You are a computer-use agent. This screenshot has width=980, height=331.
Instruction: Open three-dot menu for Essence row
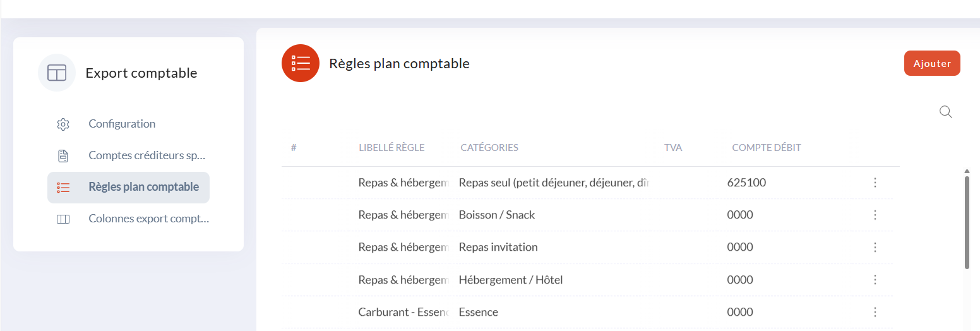coord(875,311)
